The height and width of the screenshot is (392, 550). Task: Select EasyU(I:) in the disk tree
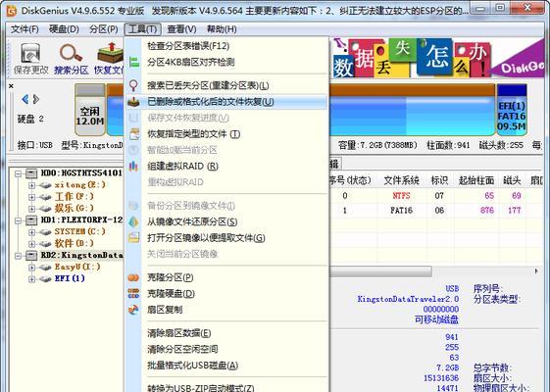(x=77, y=267)
